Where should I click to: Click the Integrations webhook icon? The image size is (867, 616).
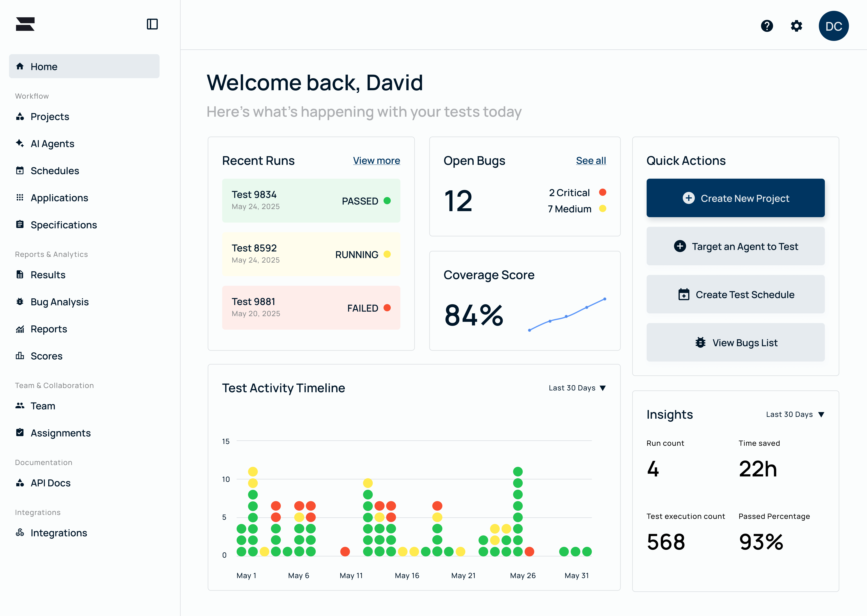pos(20,533)
